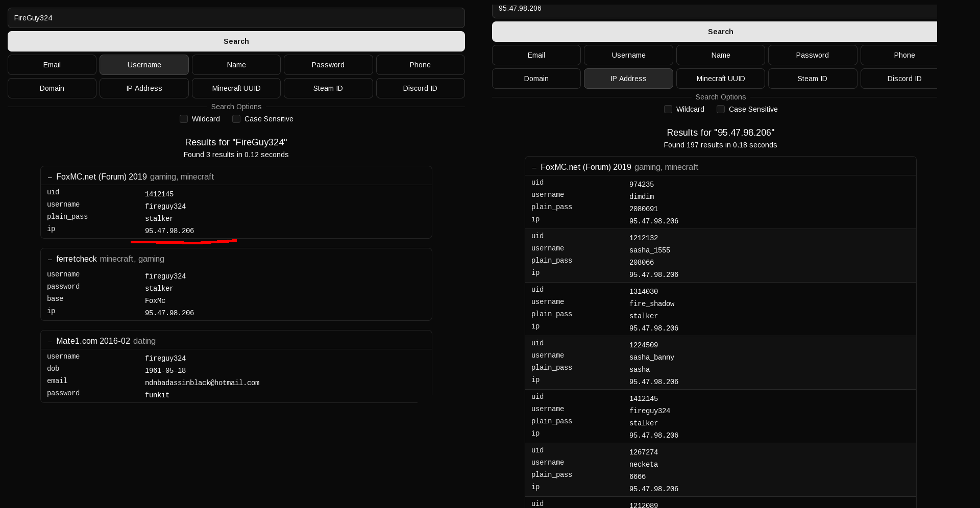
Task: Select Name search type in left panel
Action: tap(236, 65)
